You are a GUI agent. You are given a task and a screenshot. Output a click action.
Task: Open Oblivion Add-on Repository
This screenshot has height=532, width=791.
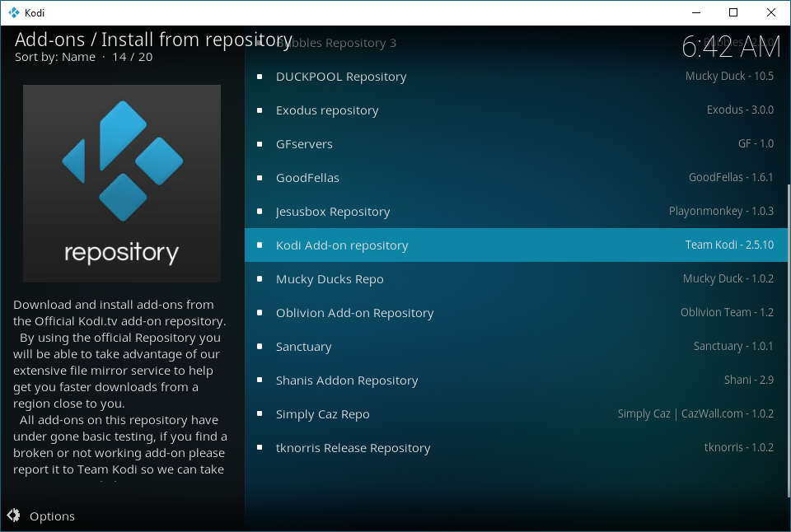(x=517, y=313)
